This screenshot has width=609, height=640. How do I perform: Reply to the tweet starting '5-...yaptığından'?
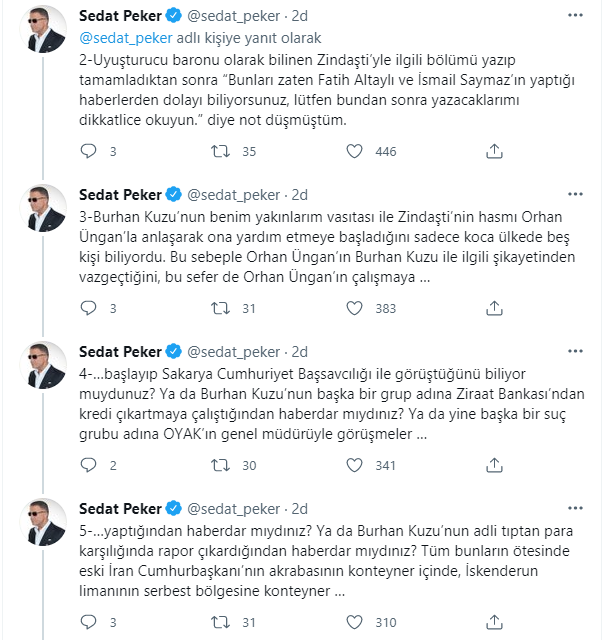click(88, 622)
